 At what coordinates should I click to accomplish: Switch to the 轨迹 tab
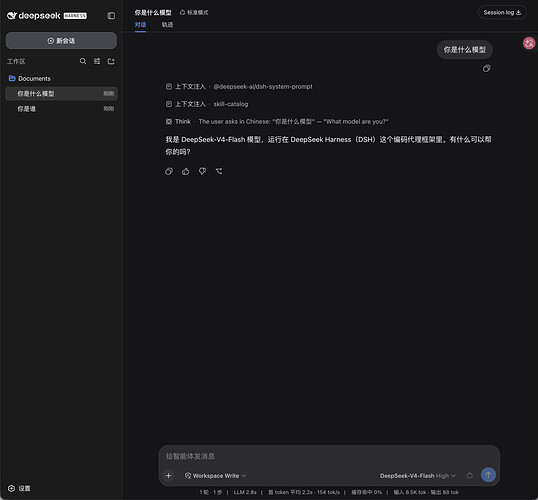(167, 25)
